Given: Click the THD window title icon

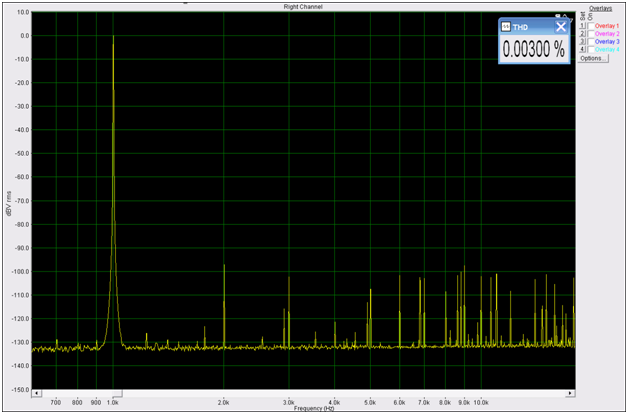Looking at the screenshot, I should tap(506, 26).
